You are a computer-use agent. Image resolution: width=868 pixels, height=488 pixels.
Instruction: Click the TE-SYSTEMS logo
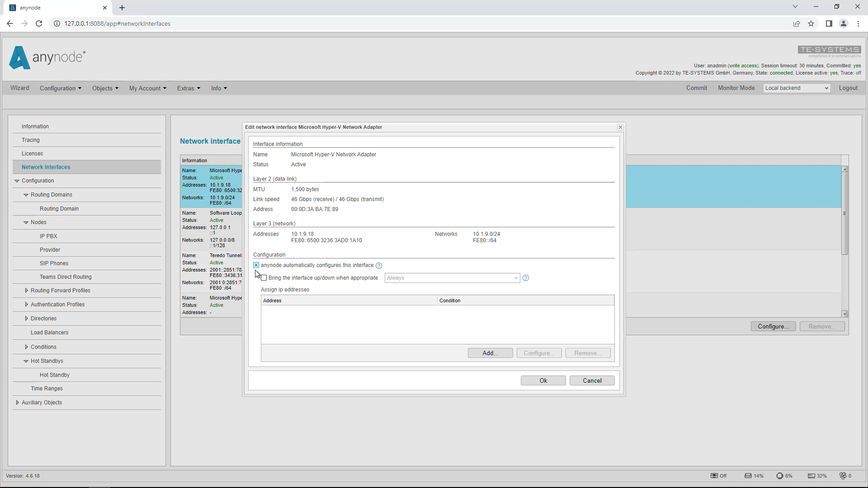tap(829, 51)
